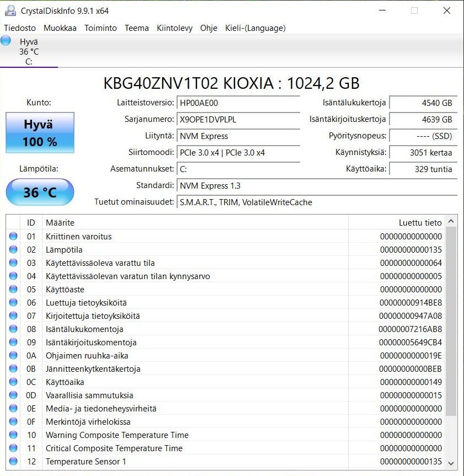Click status orb of Warning Composite Temperature Time row
The height and width of the screenshot is (476, 464).
pyautogui.click(x=13, y=435)
